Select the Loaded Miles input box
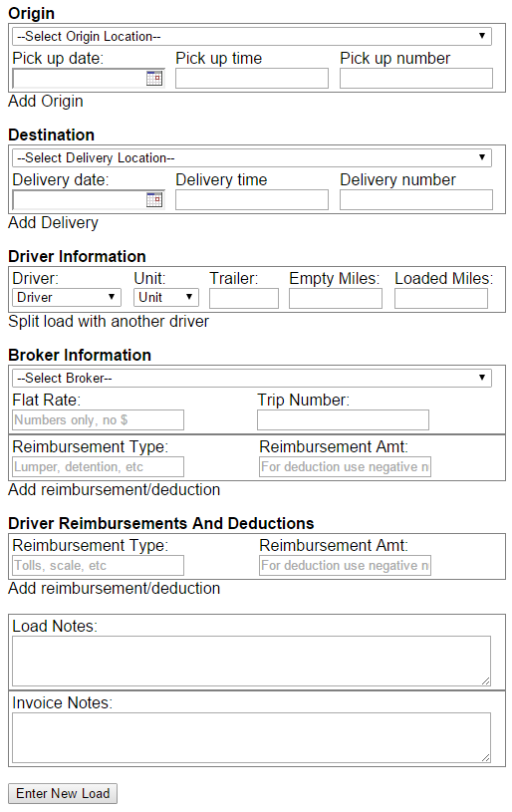The image size is (512, 812). click(x=441, y=298)
